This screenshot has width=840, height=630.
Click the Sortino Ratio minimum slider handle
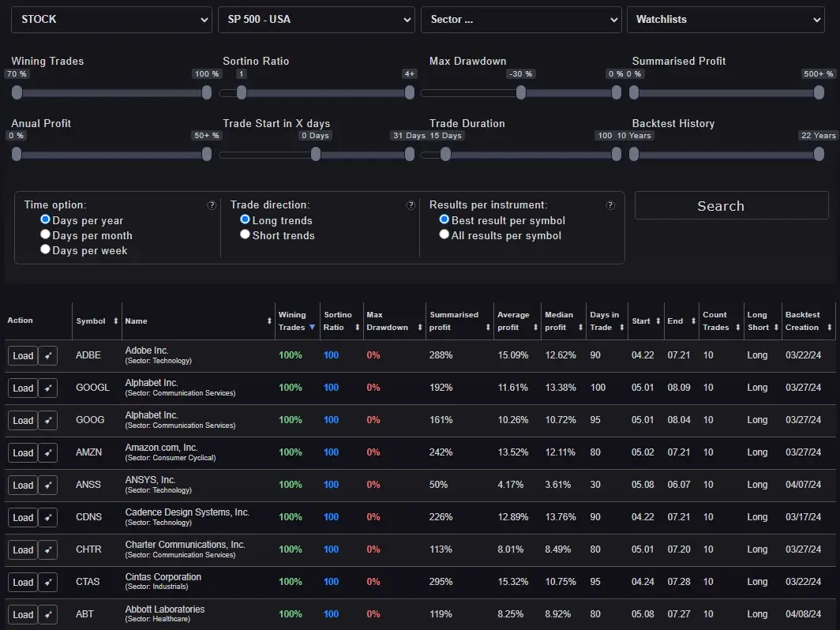coord(242,92)
